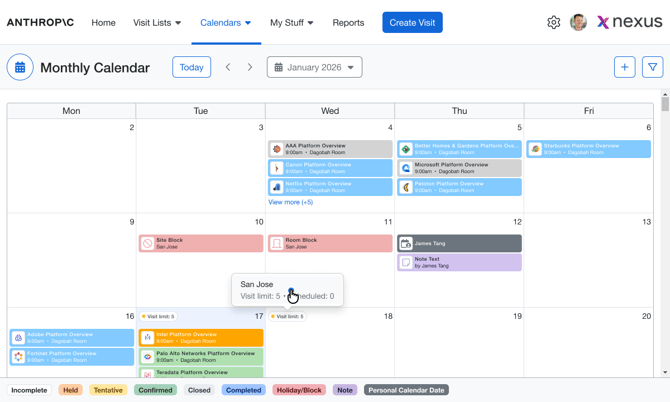Open the Home navigation item
670x402 pixels.
point(103,23)
